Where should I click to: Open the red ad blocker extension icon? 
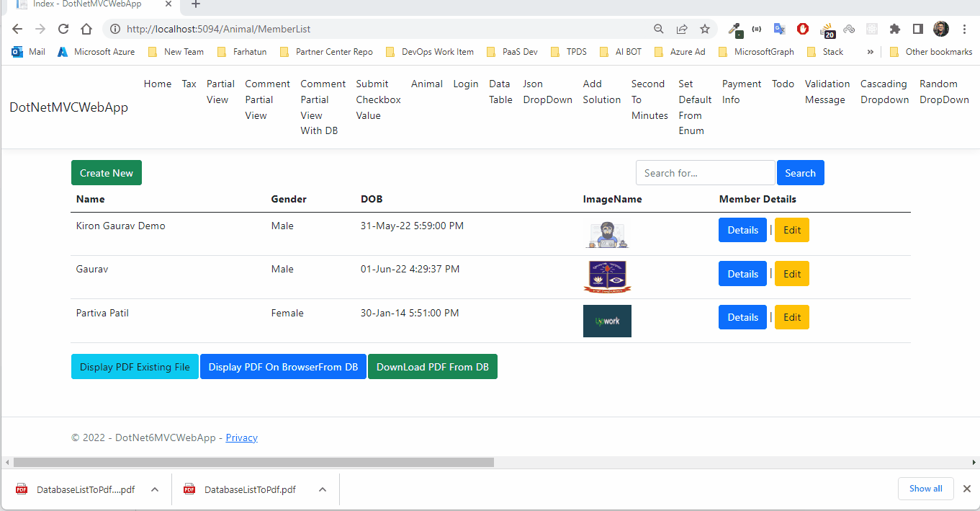[803, 29]
